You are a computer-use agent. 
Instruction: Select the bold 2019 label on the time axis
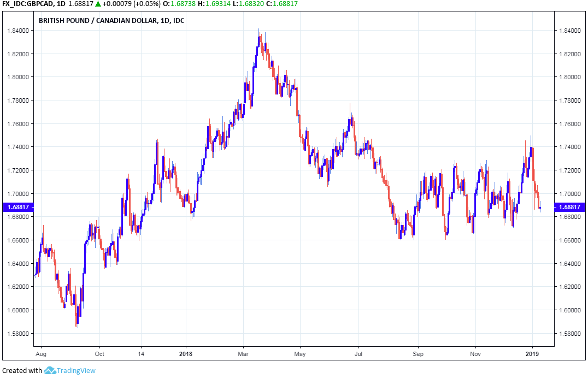pos(532,353)
